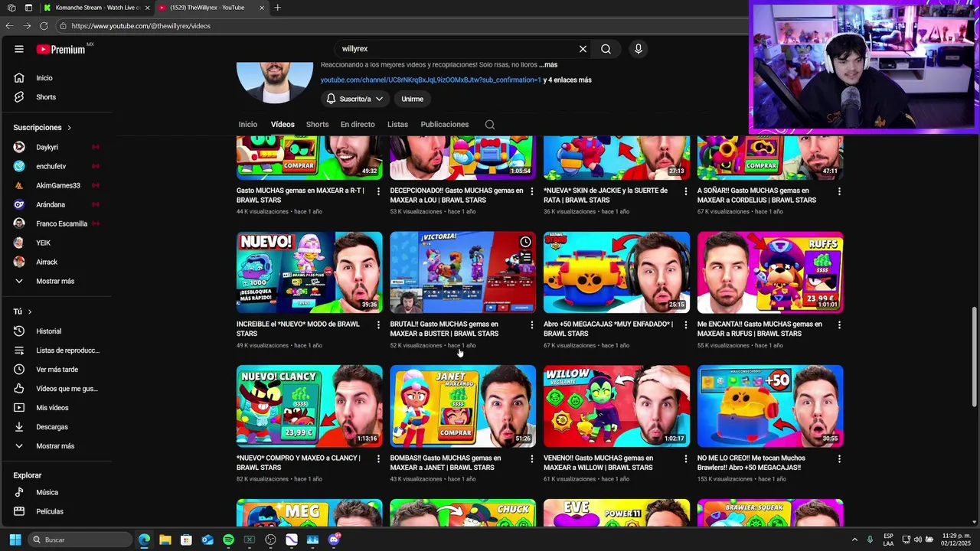980x551 pixels.
Task: Click the Unirme button
Action: click(x=412, y=99)
